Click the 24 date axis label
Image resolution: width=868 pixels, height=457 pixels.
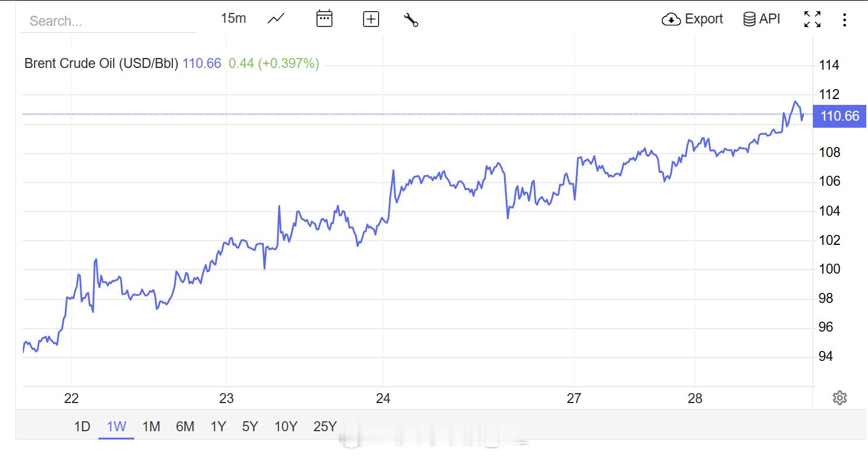(x=383, y=398)
